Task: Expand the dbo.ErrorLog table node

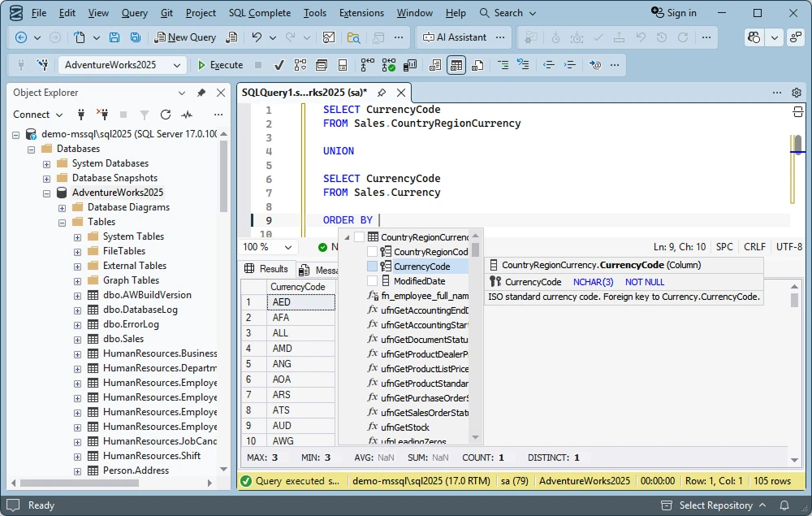Action: click(x=77, y=325)
